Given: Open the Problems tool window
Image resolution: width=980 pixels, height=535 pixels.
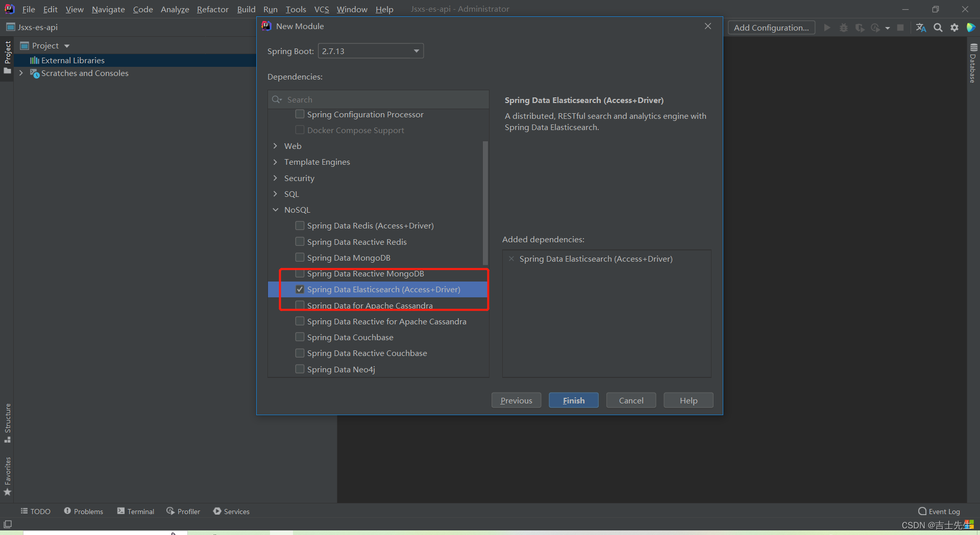Looking at the screenshot, I should tap(83, 511).
